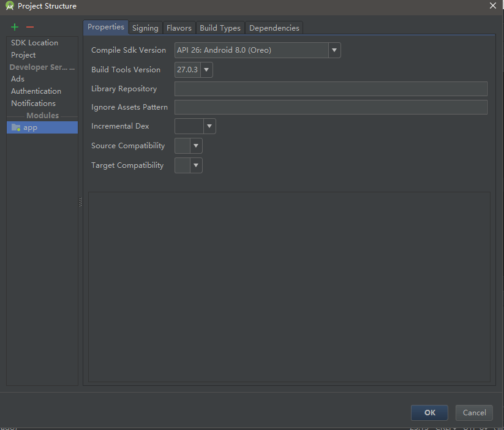504x430 pixels.
Task: Select Ads under Developer Services
Action: pyautogui.click(x=42, y=79)
